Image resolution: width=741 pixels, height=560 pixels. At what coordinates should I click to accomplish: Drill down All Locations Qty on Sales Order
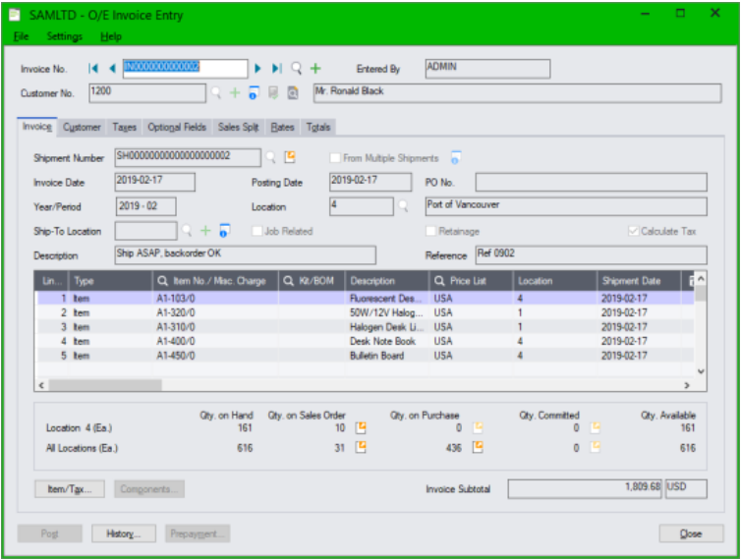click(x=361, y=447)
